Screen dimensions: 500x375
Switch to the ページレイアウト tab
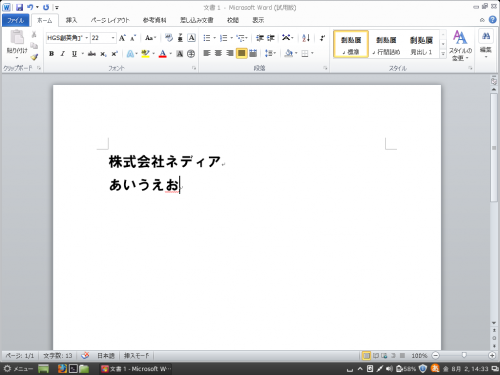coord(110,20)
